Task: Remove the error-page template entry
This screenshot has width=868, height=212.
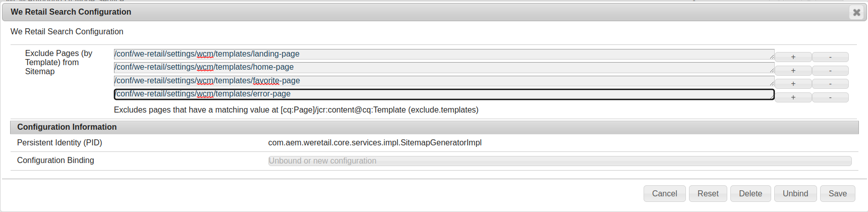Action: coord(830,97)
